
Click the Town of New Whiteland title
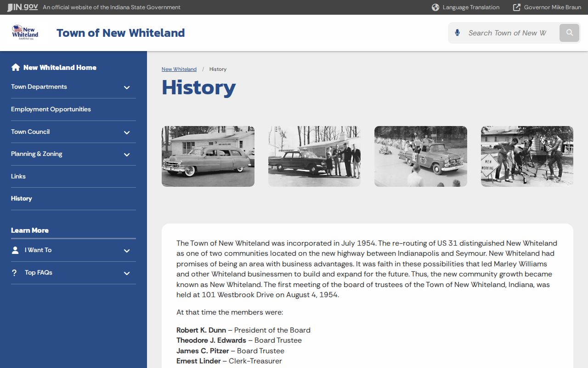(x=121, y=33)
